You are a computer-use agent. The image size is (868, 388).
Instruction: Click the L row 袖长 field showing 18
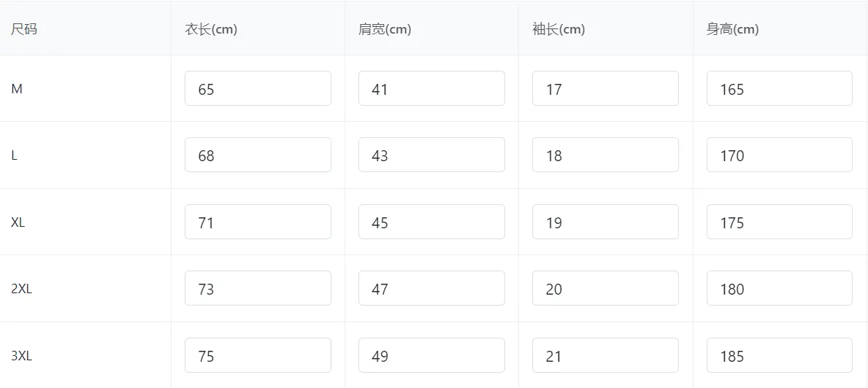pyautogui.click(x=605, y=155)
